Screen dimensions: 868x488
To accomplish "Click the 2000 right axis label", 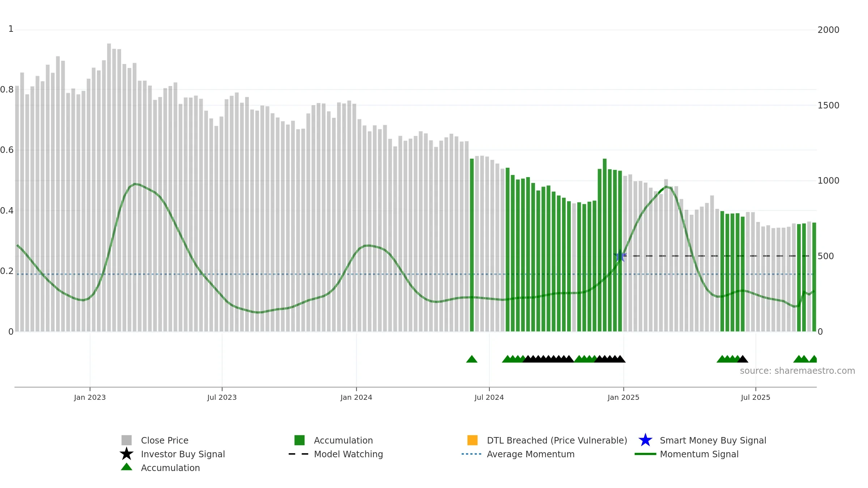I will [828, 30].
